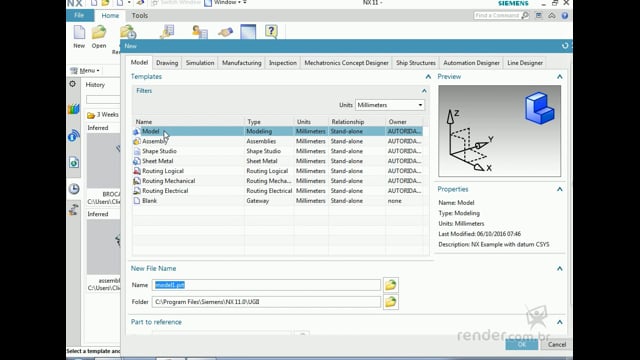Click the Shape Studio template icon
The image size is (640, 360).
click(137, 151)
